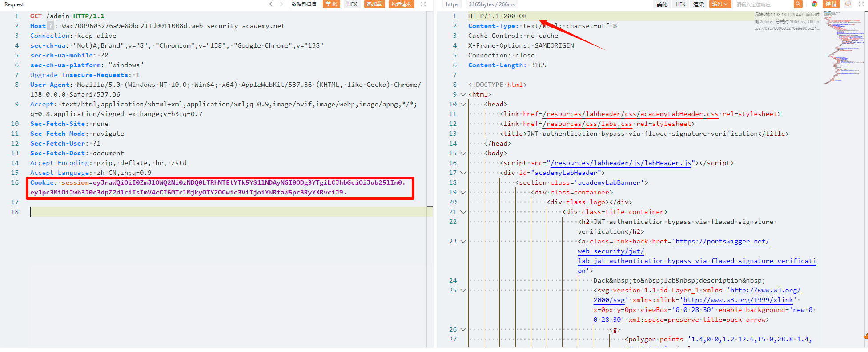Click the <!DOCTYPE html> line in response
Screen dimensions: 868x352
[x=497, y=85]
